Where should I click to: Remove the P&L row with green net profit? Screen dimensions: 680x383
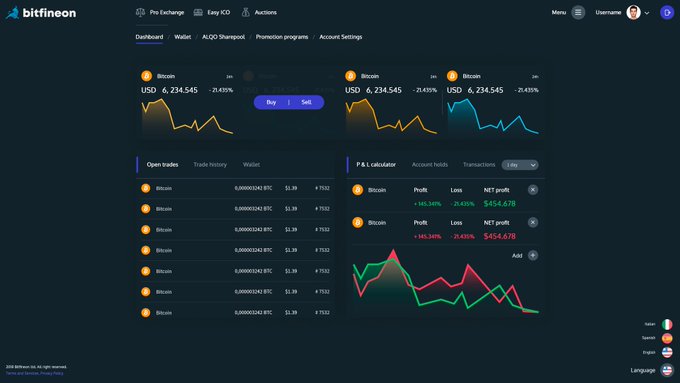pos(533,190)
